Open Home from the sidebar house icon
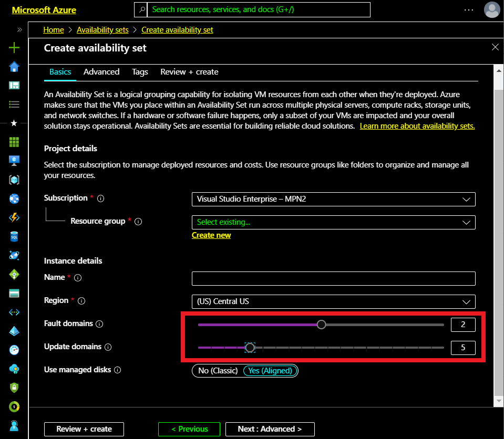 pos(14,67)
